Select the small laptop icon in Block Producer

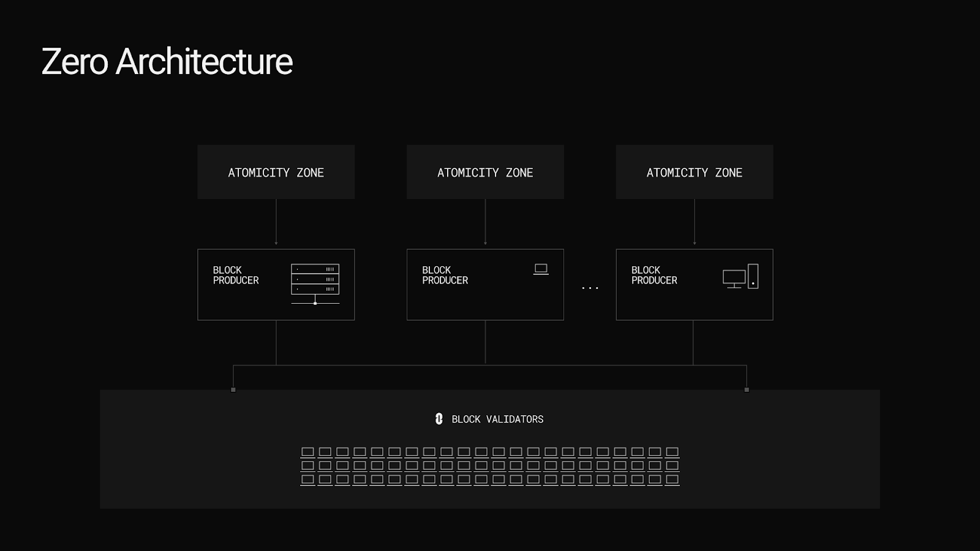[541, 269]
